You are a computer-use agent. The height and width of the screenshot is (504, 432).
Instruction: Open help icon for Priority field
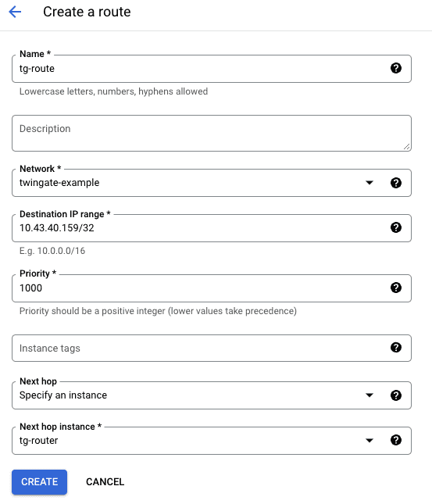396,288
